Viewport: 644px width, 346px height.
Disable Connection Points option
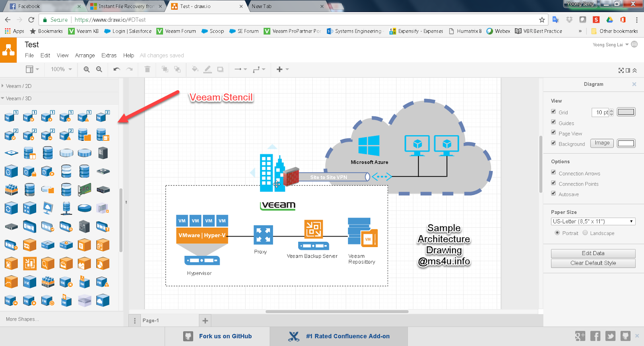553,183
